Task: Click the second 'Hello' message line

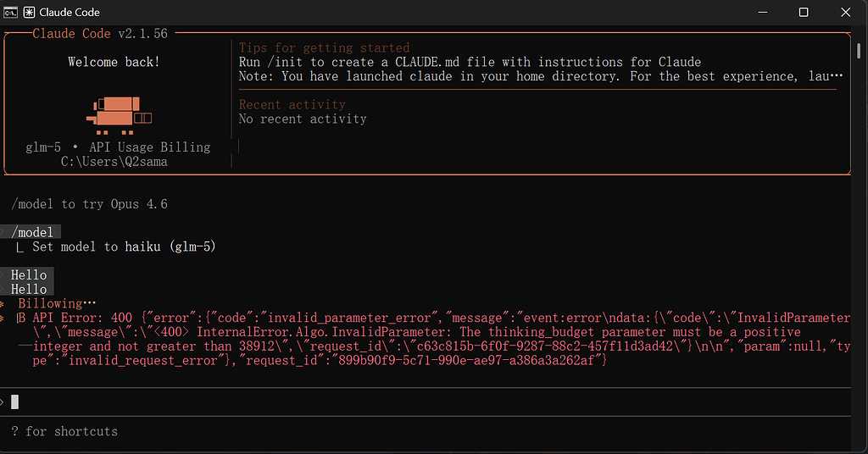Action: click(29, 289)
